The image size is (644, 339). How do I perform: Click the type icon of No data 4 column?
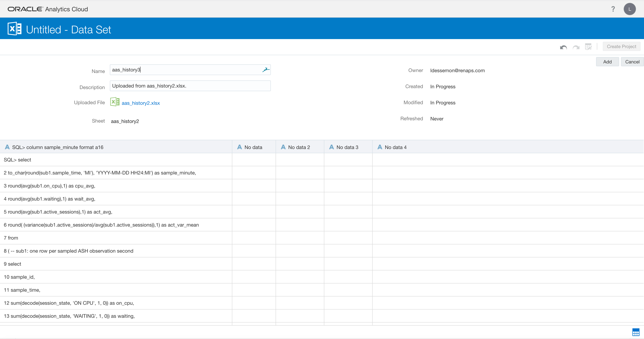coord(380,147)
